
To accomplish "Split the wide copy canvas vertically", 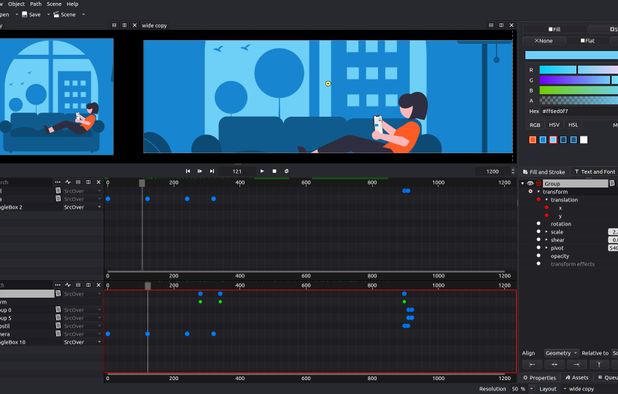I will click(491, 25).
